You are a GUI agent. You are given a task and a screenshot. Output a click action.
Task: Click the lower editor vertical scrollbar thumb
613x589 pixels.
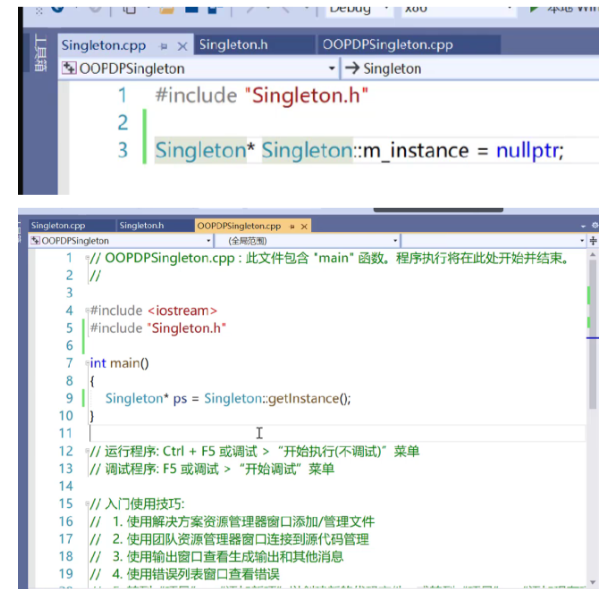(593, 334)
